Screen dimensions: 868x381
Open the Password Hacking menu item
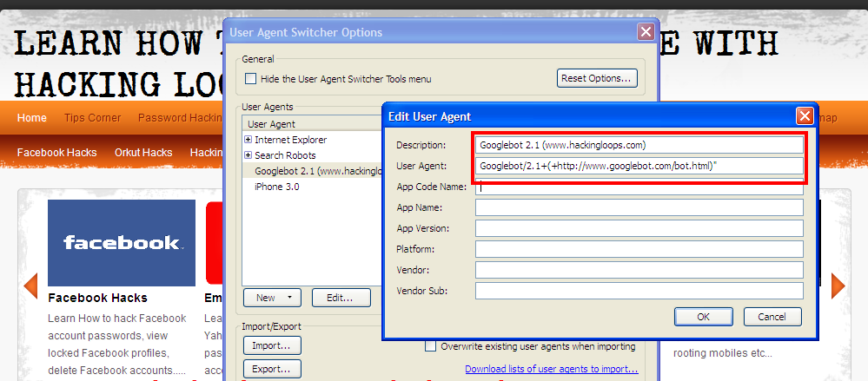181,118
